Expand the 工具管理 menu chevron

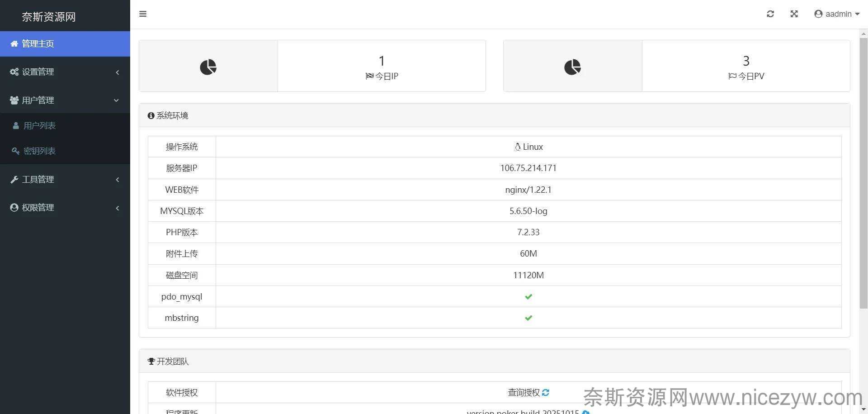(x=118, y=180)
